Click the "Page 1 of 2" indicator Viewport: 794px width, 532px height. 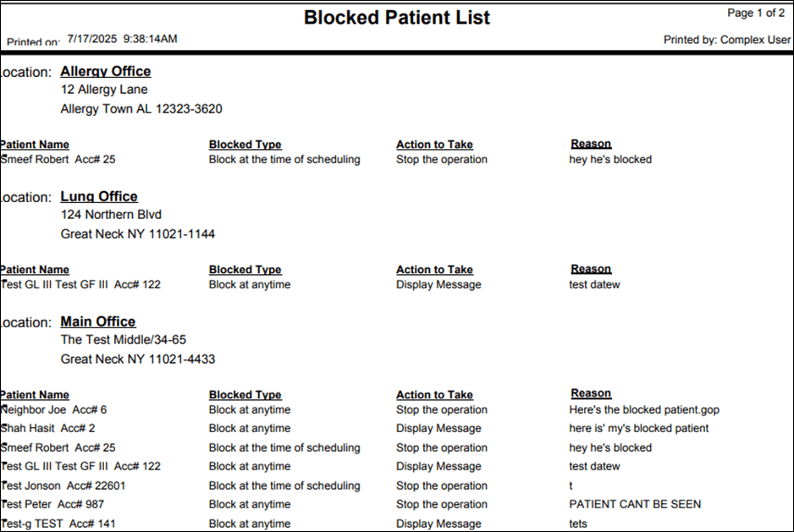756,13
